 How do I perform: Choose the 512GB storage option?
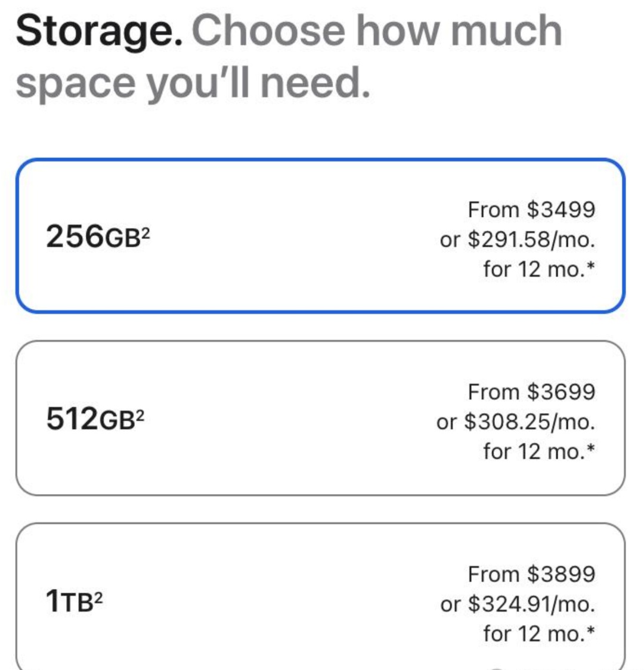[320, 418]
